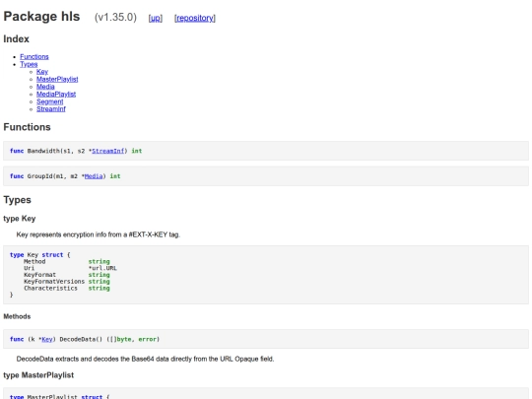Click Media link in GroupId signature

click(x=94, y=176)
